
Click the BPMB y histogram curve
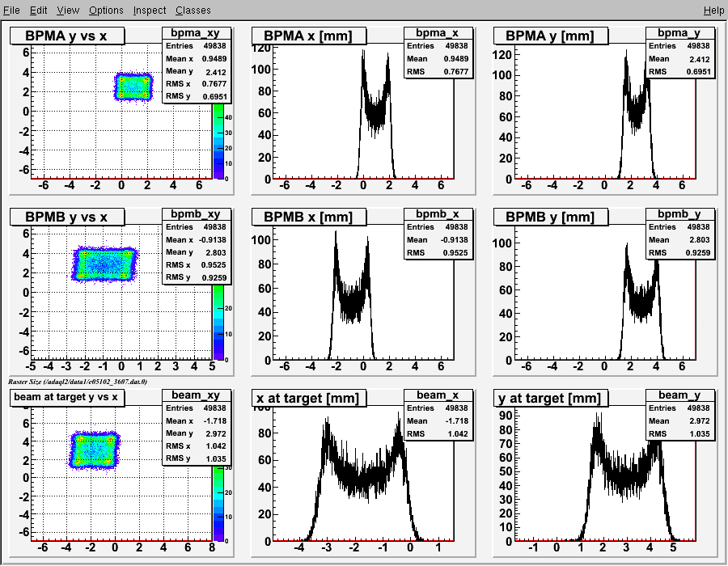(641, 302)
